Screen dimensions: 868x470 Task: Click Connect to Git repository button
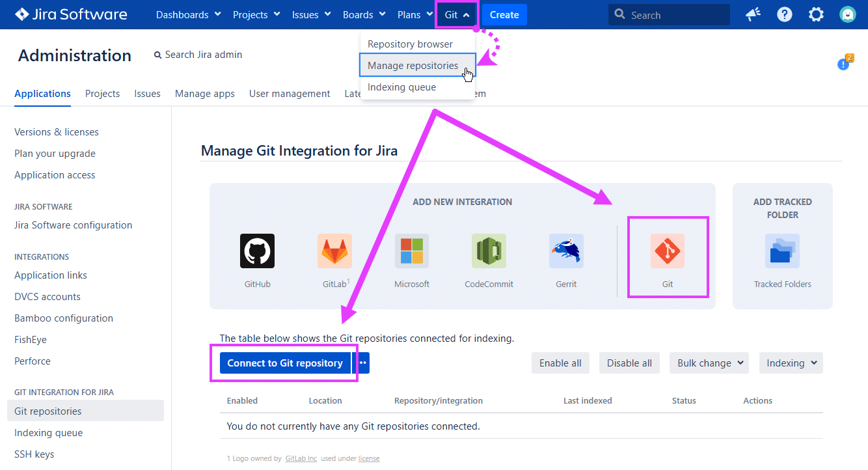tap(284, 363)
